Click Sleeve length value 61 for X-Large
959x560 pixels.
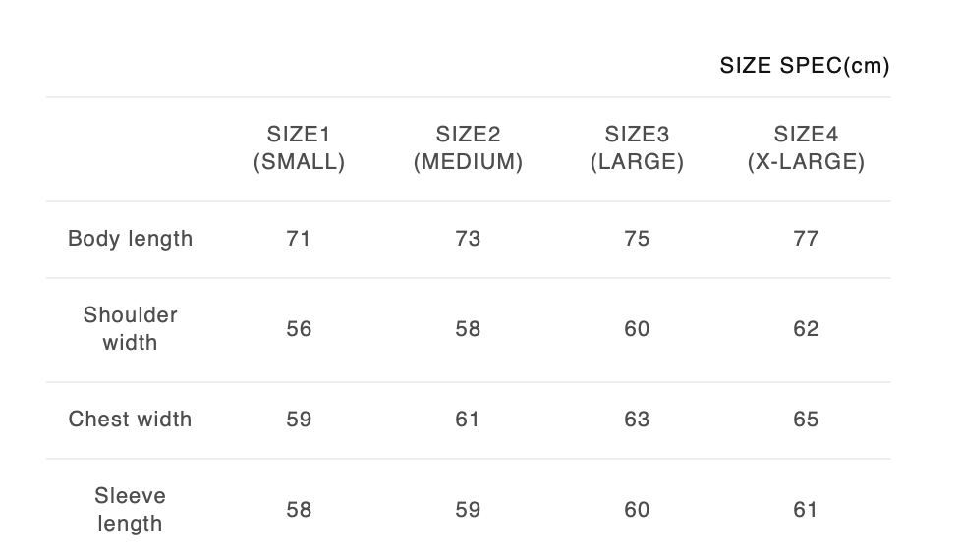(806, 510)
